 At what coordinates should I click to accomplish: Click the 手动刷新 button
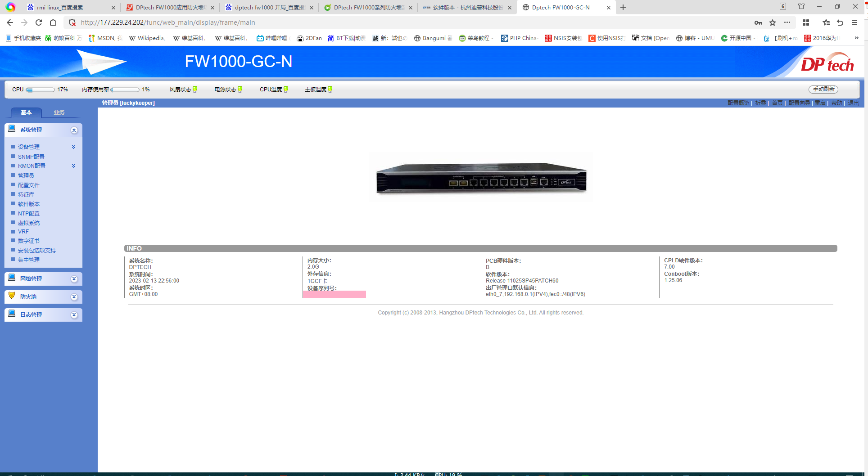click(x=823, y=89)
